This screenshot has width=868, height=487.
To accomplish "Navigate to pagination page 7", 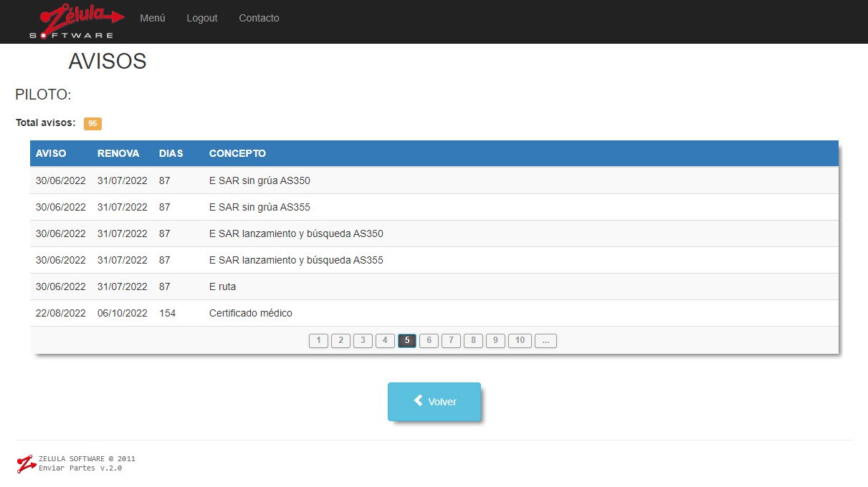I will (x=451, y=341).
